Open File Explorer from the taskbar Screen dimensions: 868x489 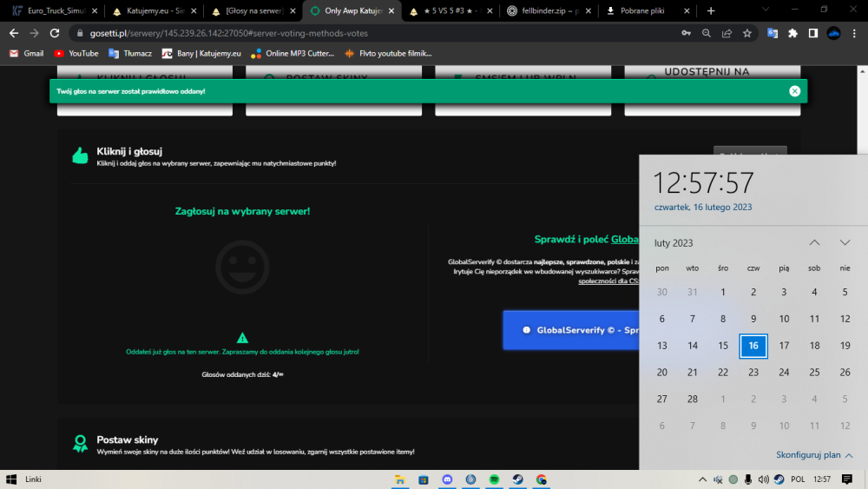pos(399,479)
